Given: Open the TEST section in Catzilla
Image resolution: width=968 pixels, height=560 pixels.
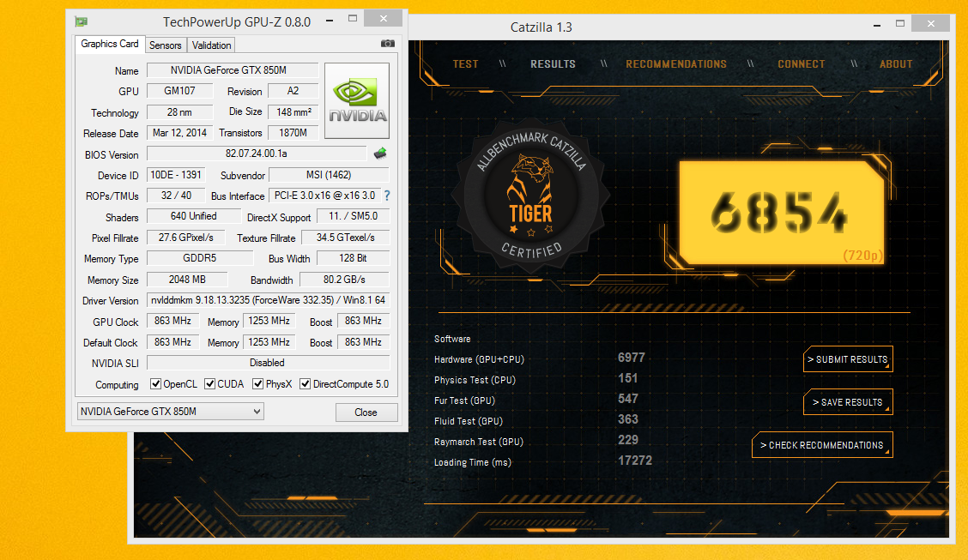Looking at the screenshot, I should click(465, 64).
